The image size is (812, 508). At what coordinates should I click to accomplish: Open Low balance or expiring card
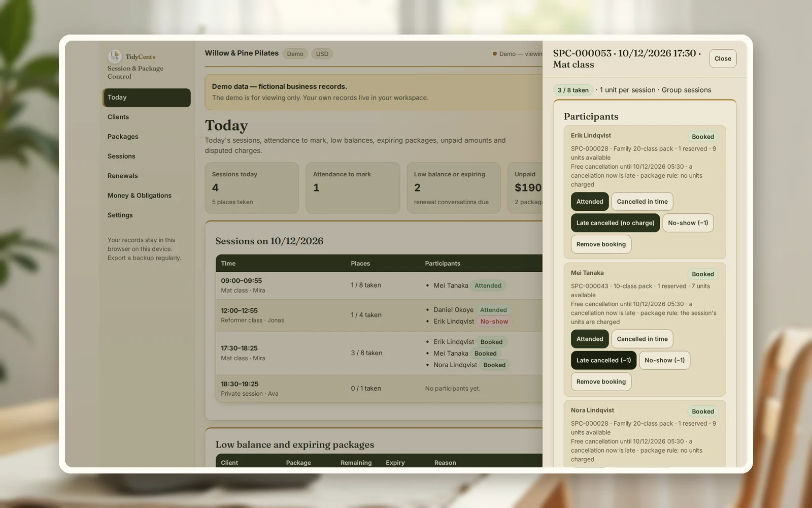click(454, 188)
